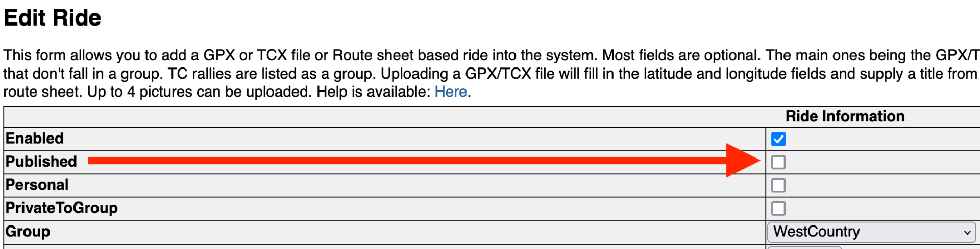Click the chevron arrow on the Group selector

967,233
